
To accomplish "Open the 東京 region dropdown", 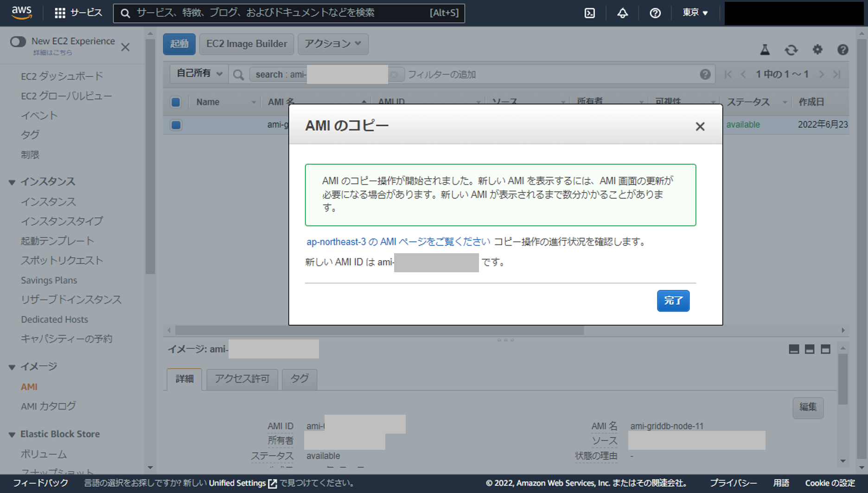I will [695, 13].
